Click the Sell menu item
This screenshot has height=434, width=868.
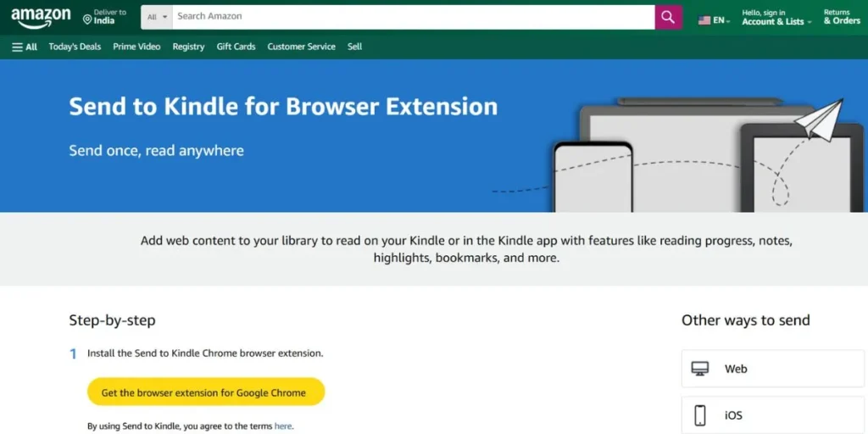[x=355, y=47]
